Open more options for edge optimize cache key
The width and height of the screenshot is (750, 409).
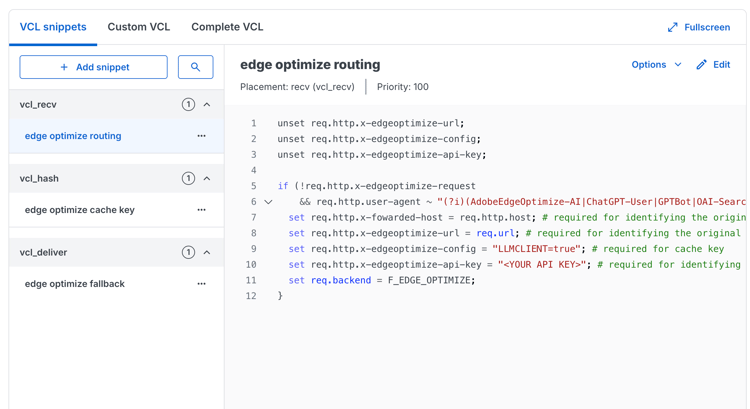(x=202, y=210)
